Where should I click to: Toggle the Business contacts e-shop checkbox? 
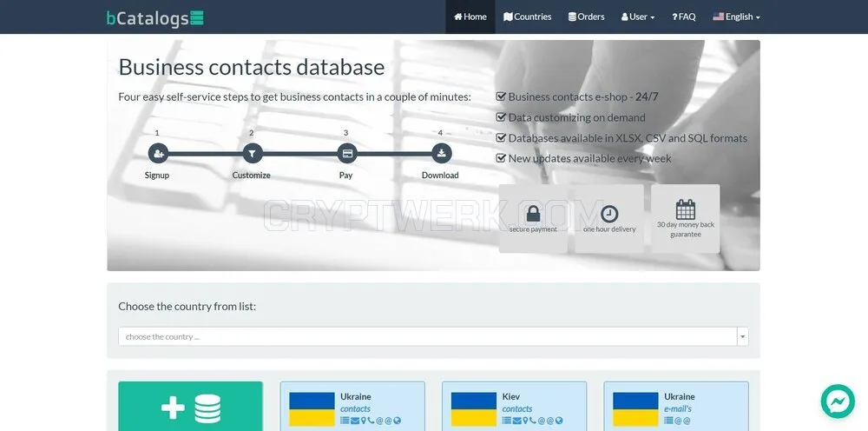point(501,96)
